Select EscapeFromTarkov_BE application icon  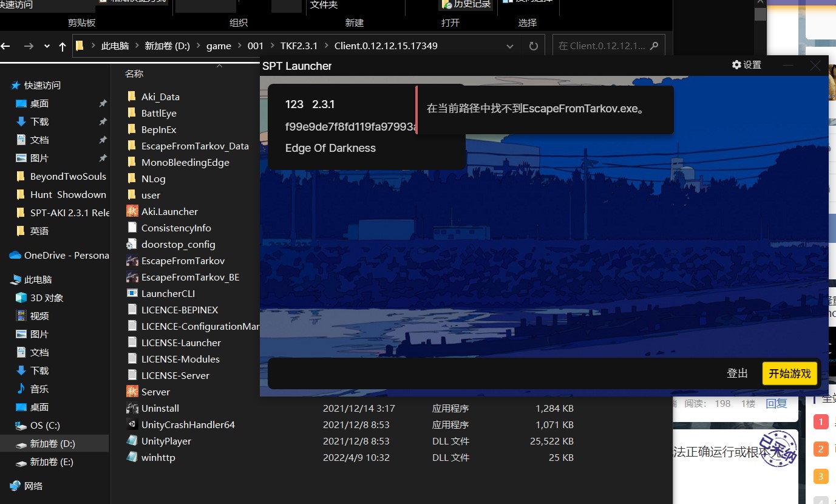[132, 277]
